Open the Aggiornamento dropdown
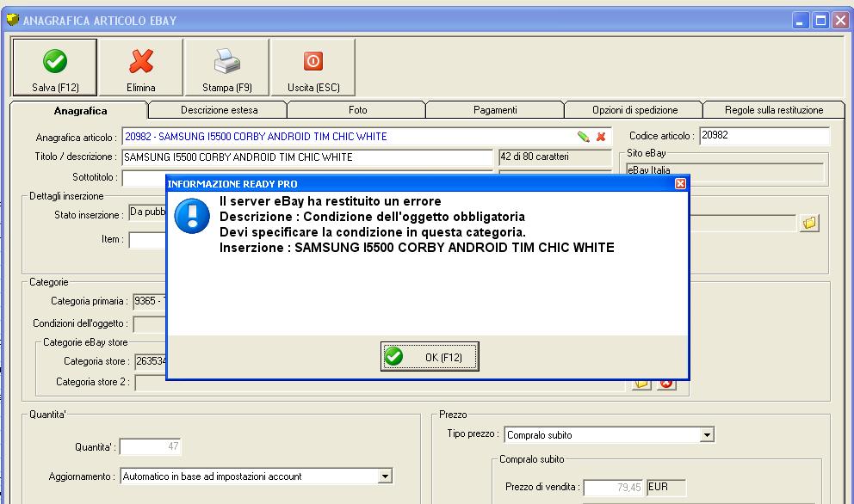Image resolution: width=854 pixels, height=504 pixels. pyautogui.click(x=385, y=476)
